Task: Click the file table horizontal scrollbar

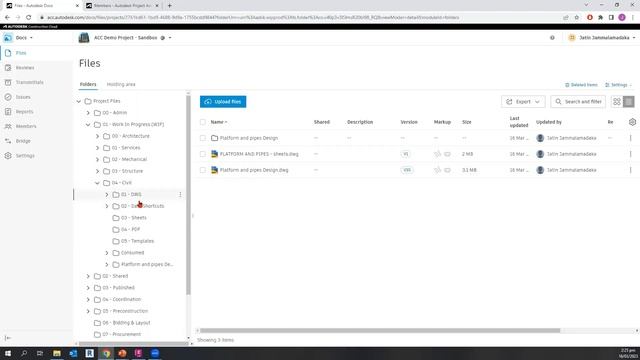Action: (380, 331)
